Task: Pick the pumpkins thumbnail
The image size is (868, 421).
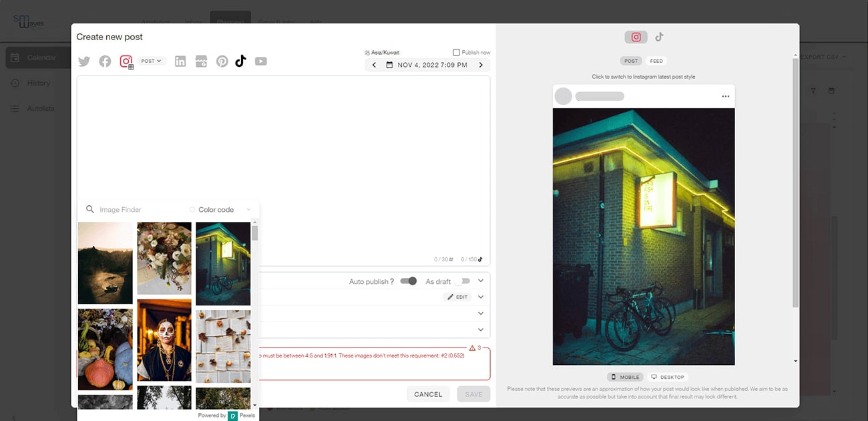Action: click(x=105, y=349)
